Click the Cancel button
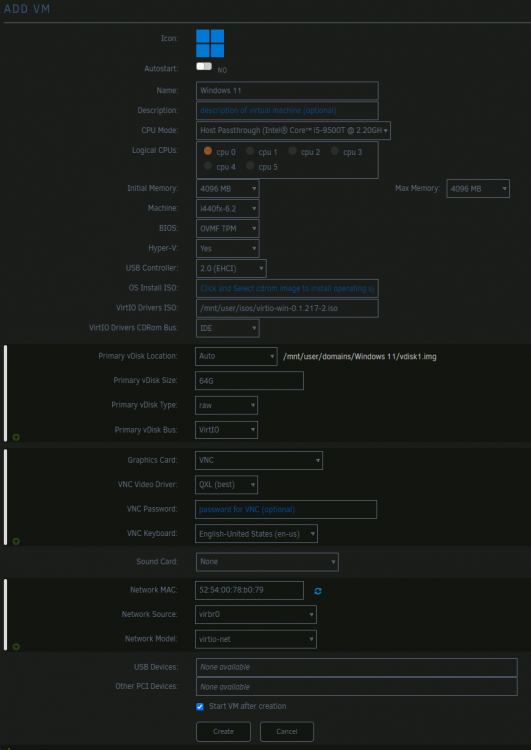The width and height of the screenshot is (531, 750). 287,731
